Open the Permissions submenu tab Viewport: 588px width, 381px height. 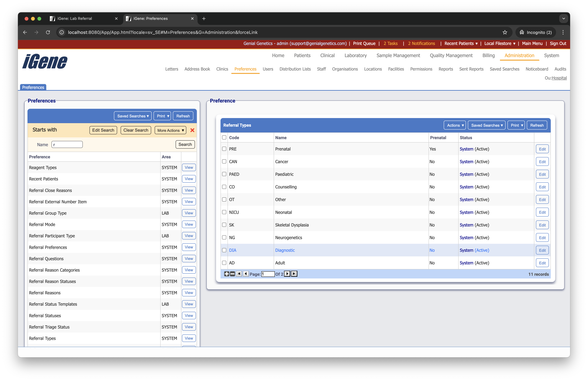click(x=421, y=69)
